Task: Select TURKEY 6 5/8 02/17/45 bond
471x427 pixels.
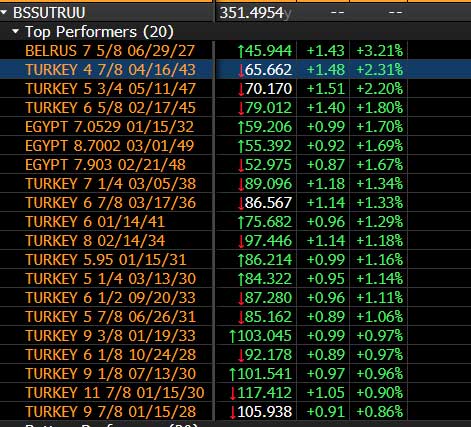Action: point(110,108)
